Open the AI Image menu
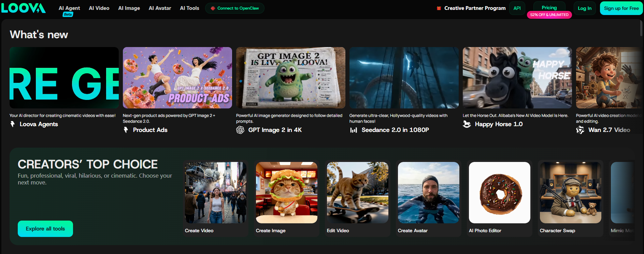This screenshot has width=644, height=254. [129, 8]
